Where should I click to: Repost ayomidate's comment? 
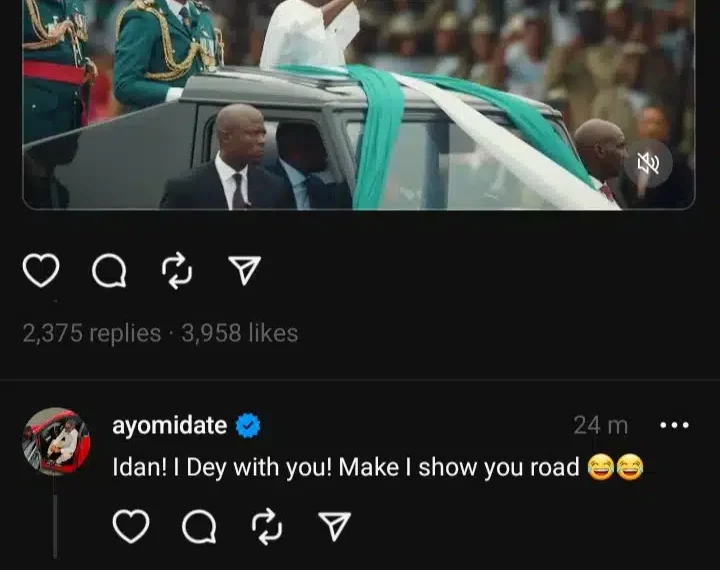[267, 526]
